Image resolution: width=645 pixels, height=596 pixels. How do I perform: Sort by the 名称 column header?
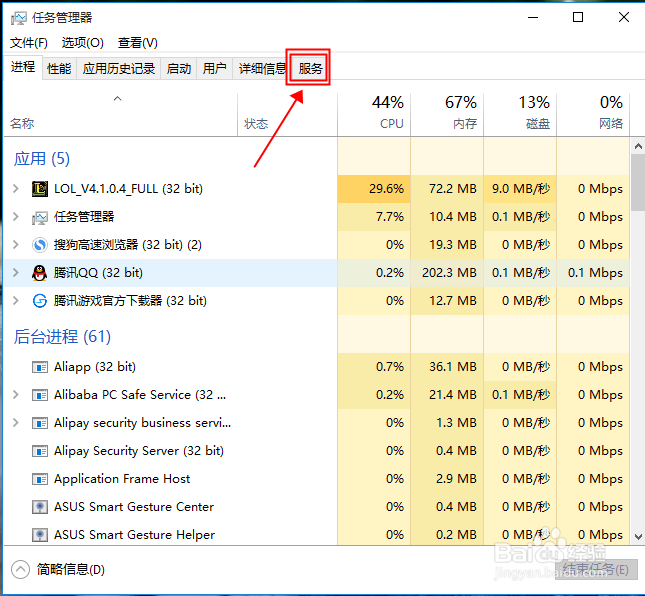121,115
